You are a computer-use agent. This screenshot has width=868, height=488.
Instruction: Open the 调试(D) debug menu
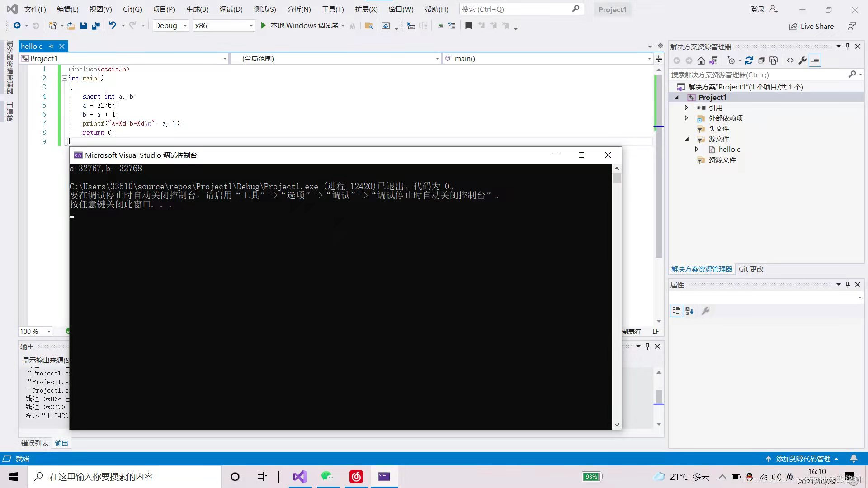click(x=231, y=9)
